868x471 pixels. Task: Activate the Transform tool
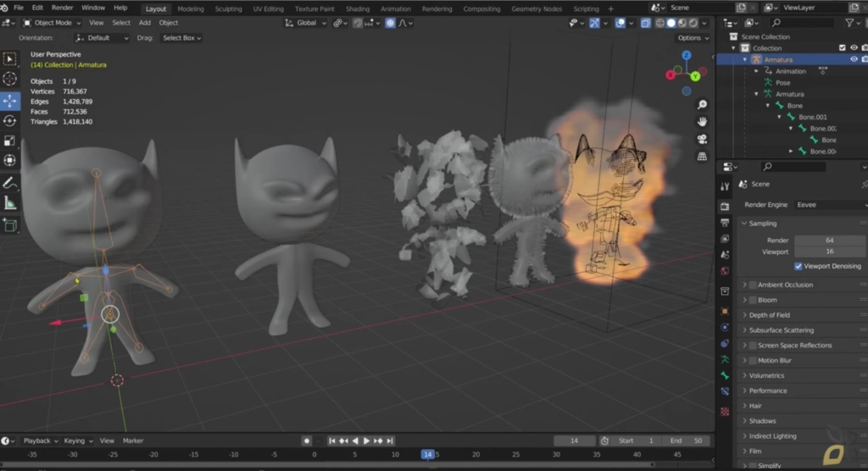(x=10, y=160)
